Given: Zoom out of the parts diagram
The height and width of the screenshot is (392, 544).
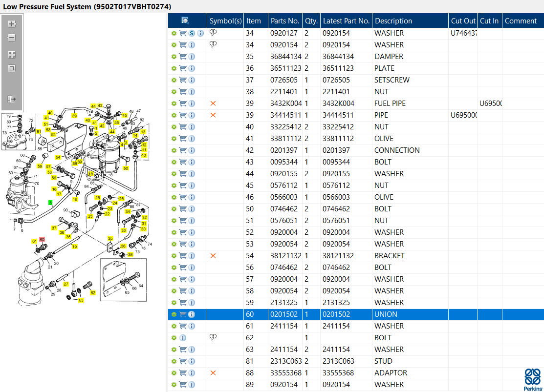Looking at the screenshot, I should tap(12, 38).
